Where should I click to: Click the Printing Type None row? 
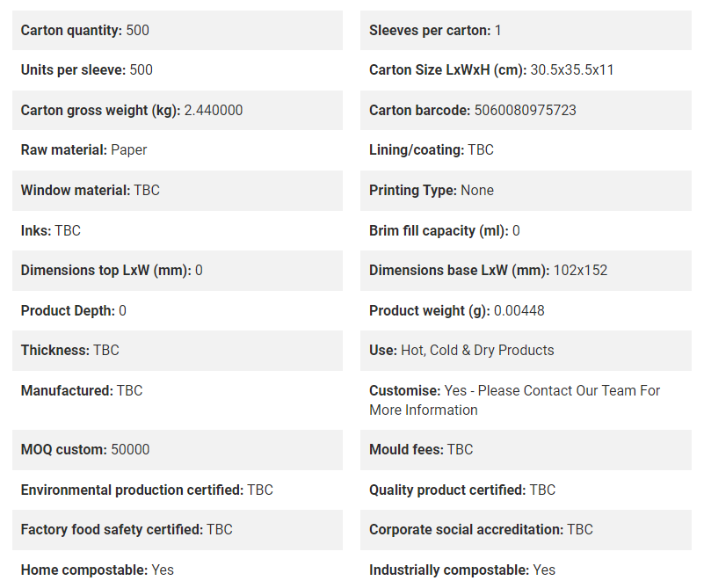click(x=526, y=191)
